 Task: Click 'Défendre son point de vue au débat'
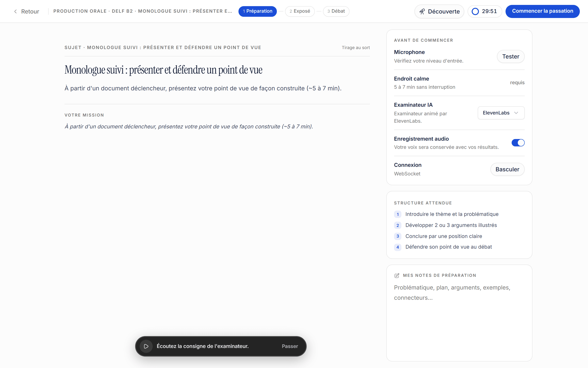(448, 247)
